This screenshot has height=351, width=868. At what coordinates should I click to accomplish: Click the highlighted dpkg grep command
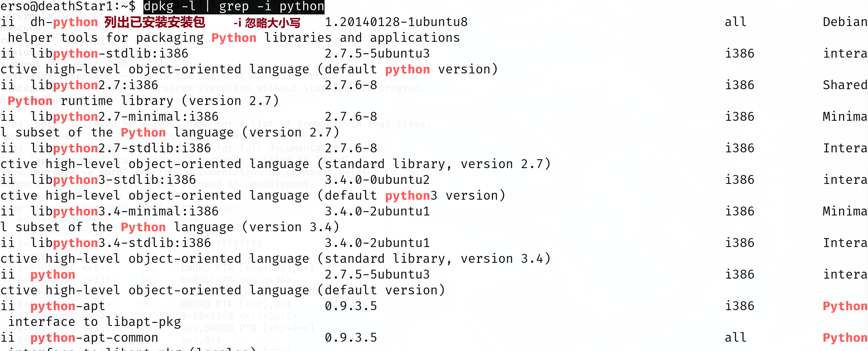tap(234, 7)
